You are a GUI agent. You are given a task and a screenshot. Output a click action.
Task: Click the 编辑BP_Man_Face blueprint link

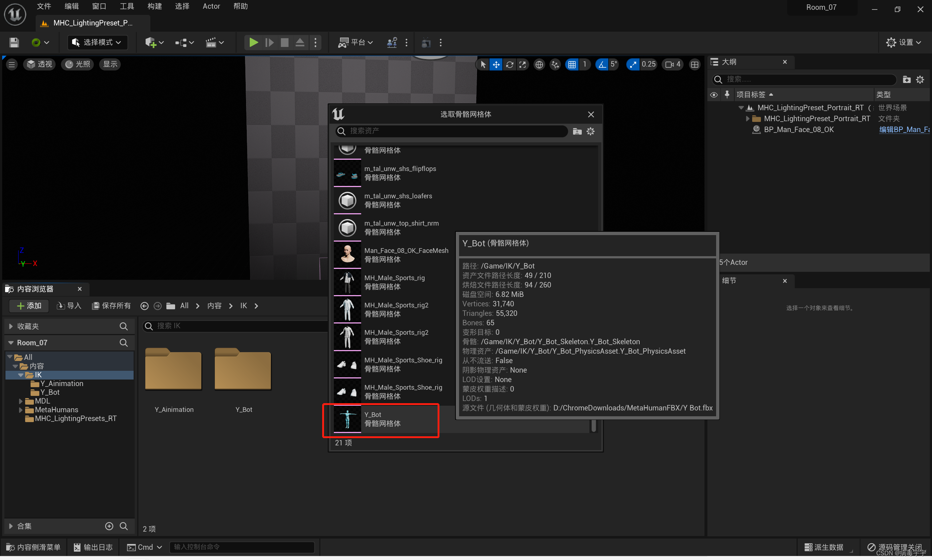[904, 130]
